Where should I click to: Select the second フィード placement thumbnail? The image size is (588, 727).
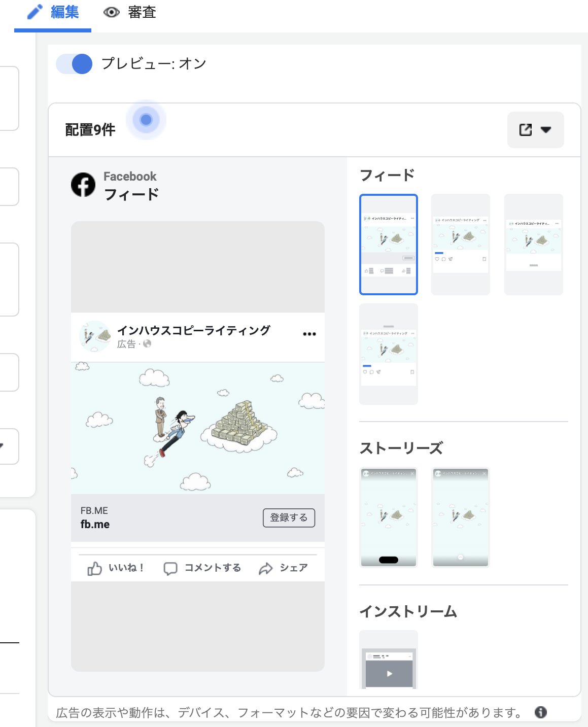(461, 245)
